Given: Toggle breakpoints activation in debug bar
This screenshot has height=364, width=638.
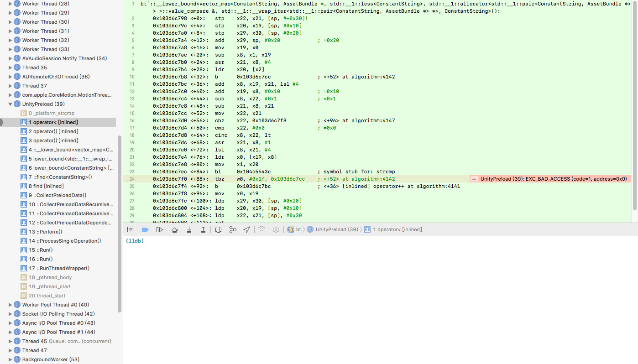Looking at the screenshot, I should tap(145, 229).
